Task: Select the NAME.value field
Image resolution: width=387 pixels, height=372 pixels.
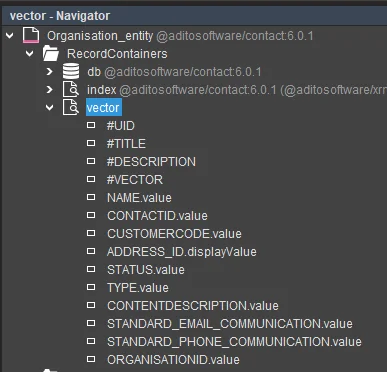Action: coord(139,198)
